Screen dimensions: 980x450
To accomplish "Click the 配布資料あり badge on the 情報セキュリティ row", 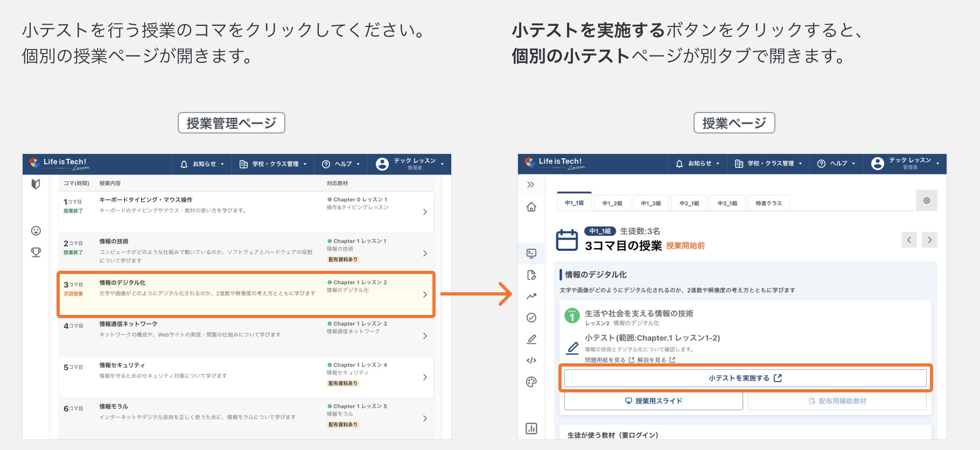I will (343, 383).
